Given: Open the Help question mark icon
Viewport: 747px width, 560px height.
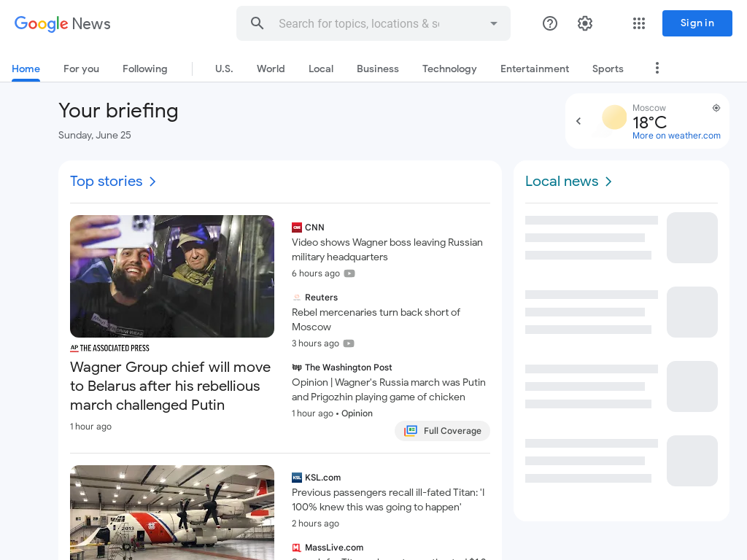Looking at the screenshot, I should [550, 23].
